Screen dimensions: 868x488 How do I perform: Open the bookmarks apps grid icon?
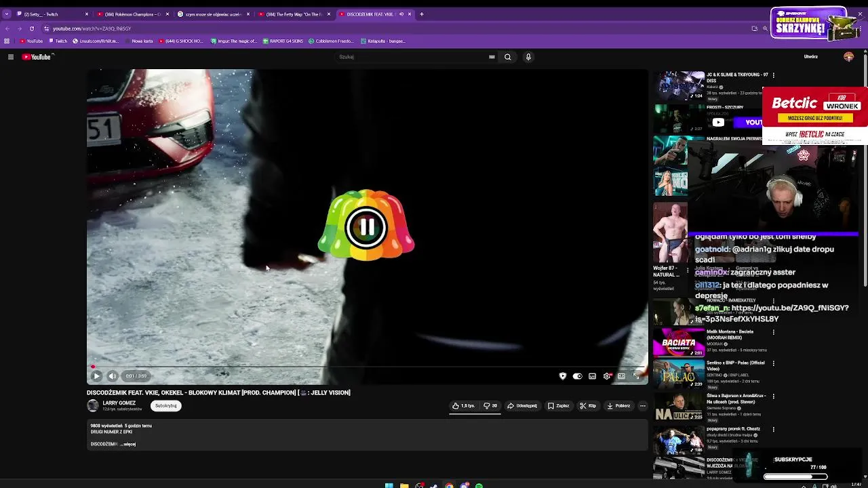coord(7,41)
